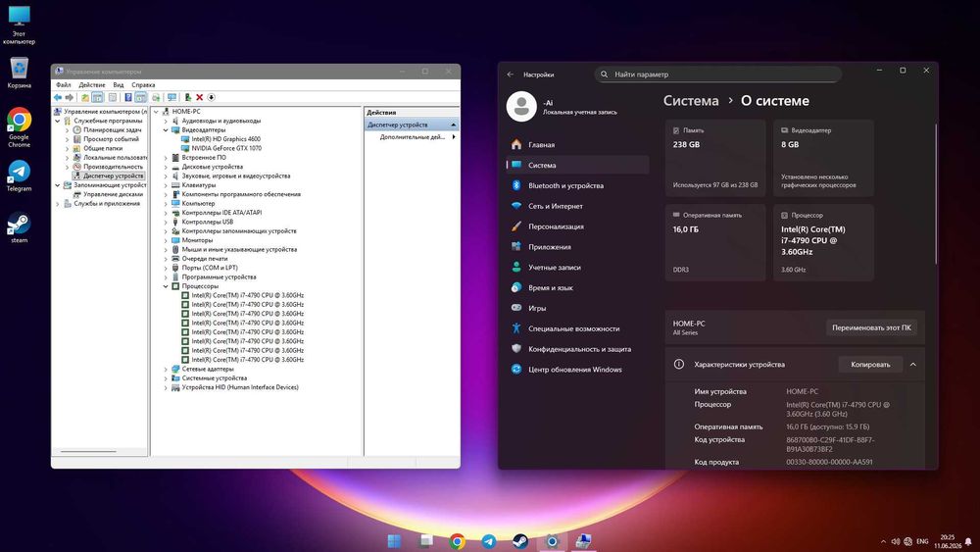Collapse the Процессоры tree node
Image resolution: width=980 pixels, height=552 pixels.
[166, 286]
